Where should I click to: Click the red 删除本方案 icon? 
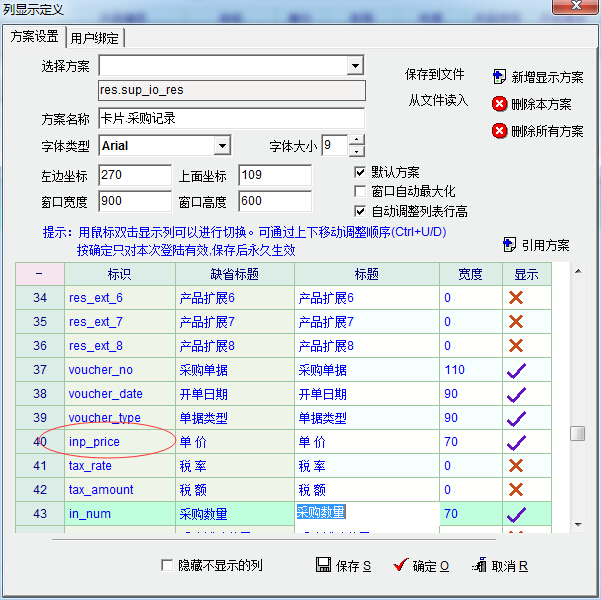point(499,103)
